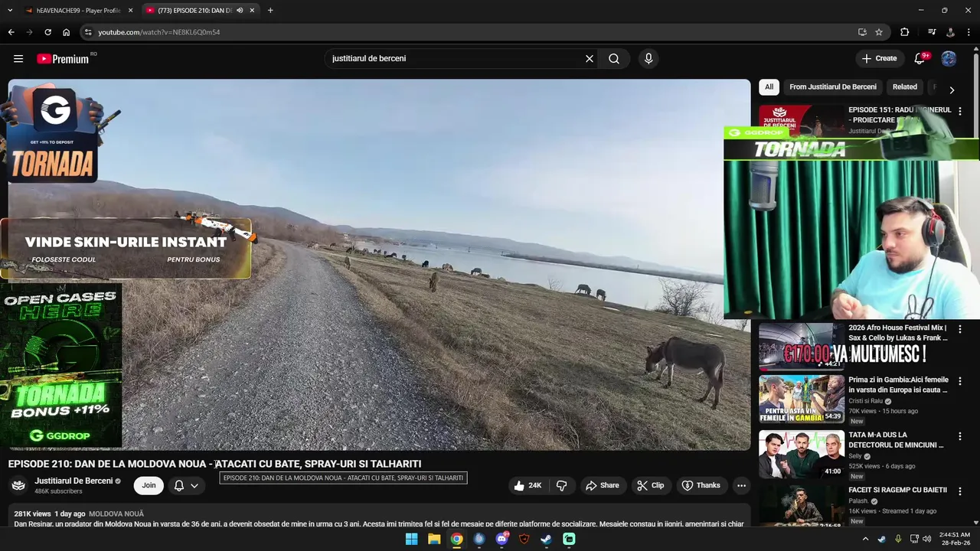Viewport: 980px width, 551px height.
Task: Open Prima zi in Gambia thumbnail
Action: coord(802,399)
